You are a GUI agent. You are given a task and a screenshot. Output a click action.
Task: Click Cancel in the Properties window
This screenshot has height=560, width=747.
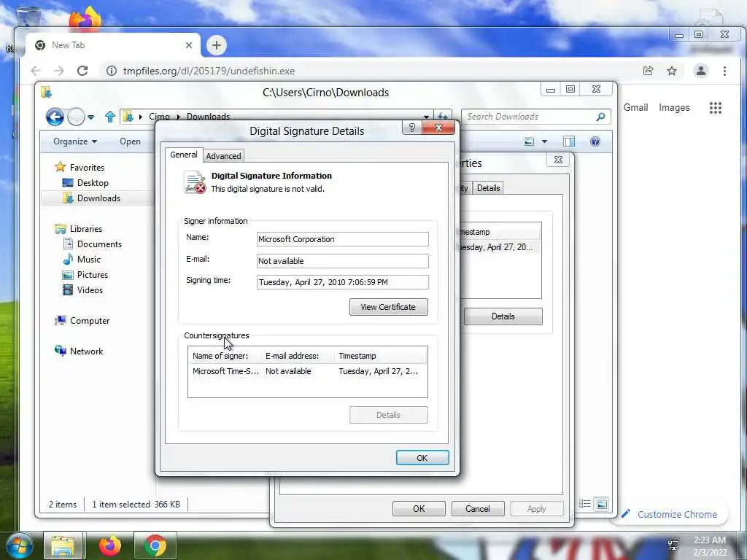click(x=477, y=508)
